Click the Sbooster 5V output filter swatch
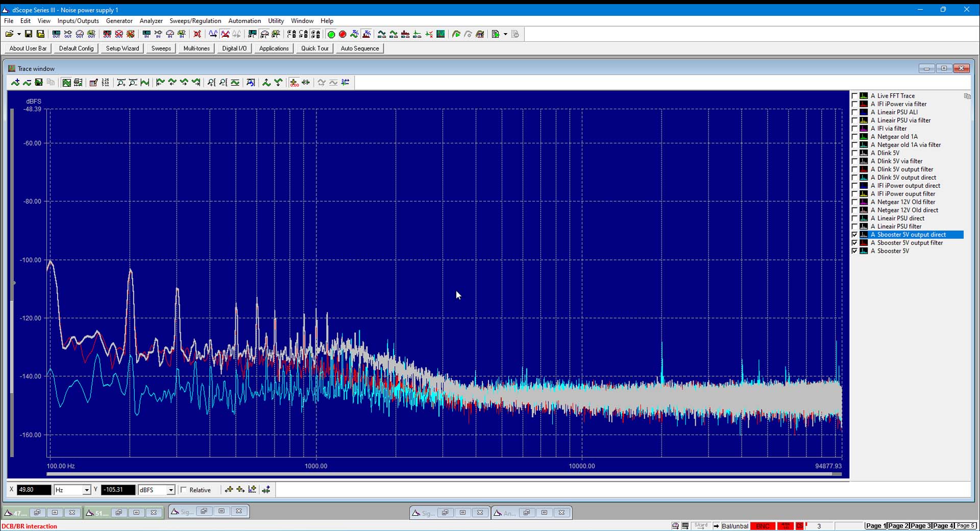Image resolution: width=980 pixels, height=531 pixels. click(x=864, y=243)
